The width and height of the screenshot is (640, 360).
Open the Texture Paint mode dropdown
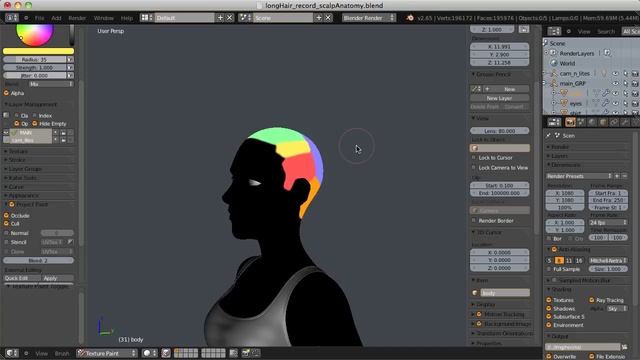tap(107, 353)
